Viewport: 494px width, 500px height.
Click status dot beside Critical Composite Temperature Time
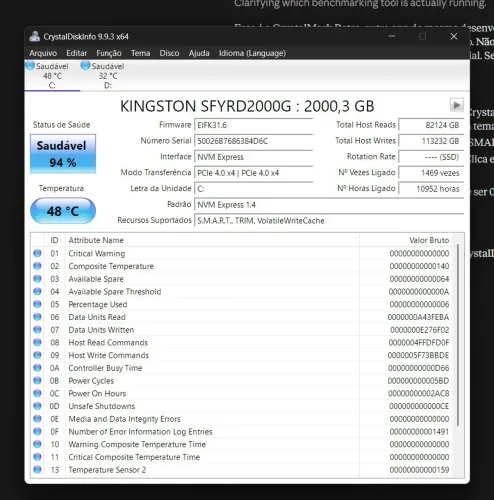(x=37, y=457)
